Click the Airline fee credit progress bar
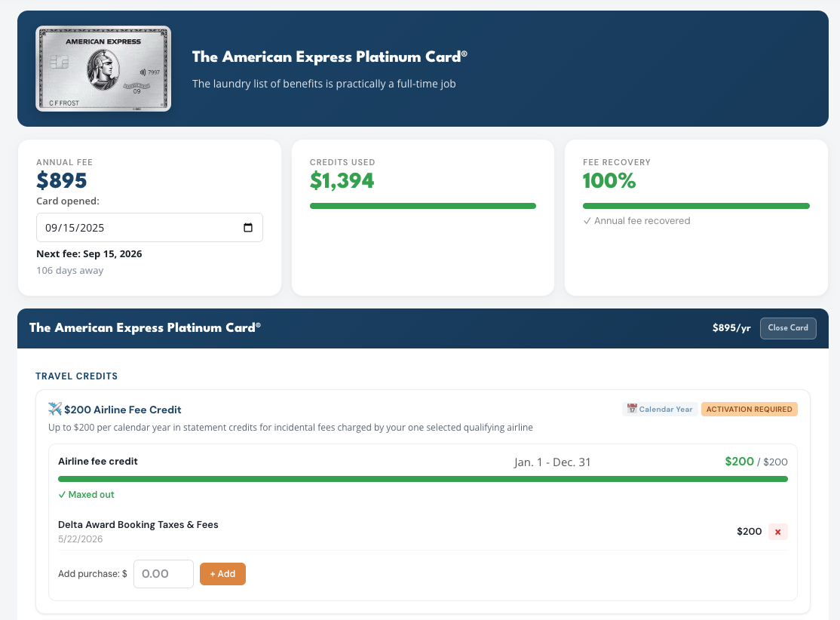Image resolution: width=840 pixels, height=620 pixels. [423, 479]
